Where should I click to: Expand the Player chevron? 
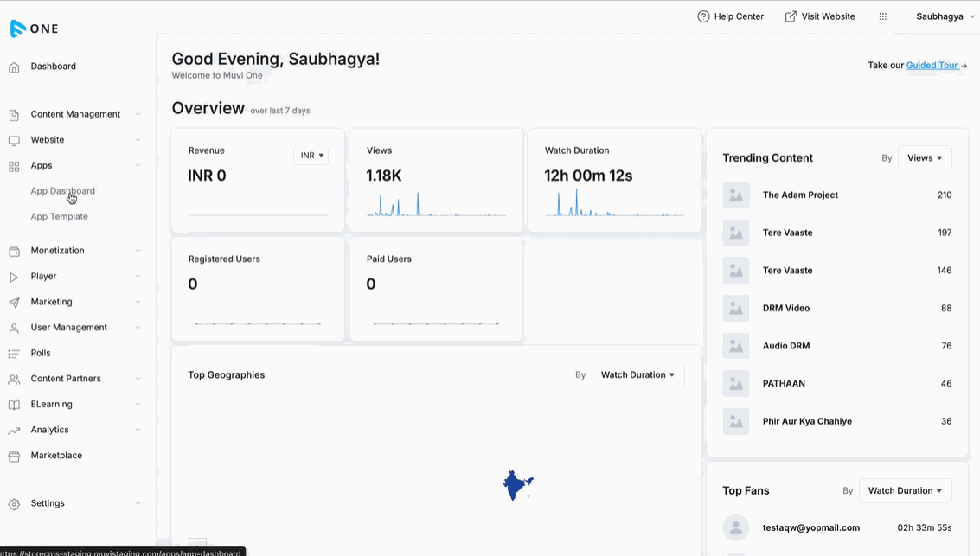(138, 276)
